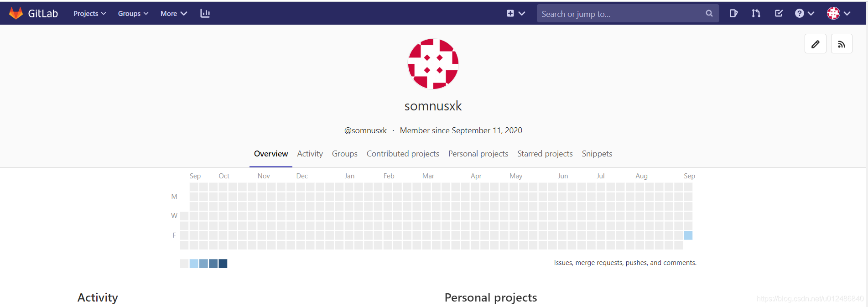Click the somnusxk profile avatar image
868x307 pixels.
[x=433, y=64]
